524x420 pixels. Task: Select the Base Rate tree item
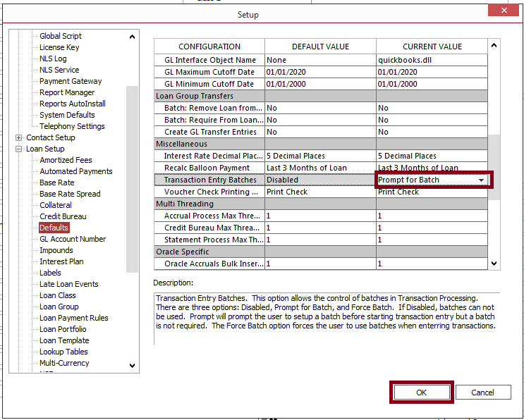point(57,183)
